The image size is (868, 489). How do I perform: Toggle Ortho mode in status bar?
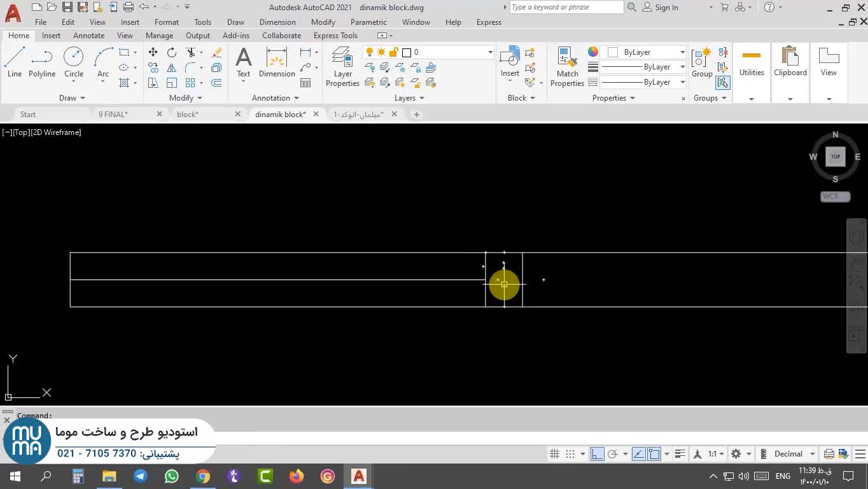597,454
